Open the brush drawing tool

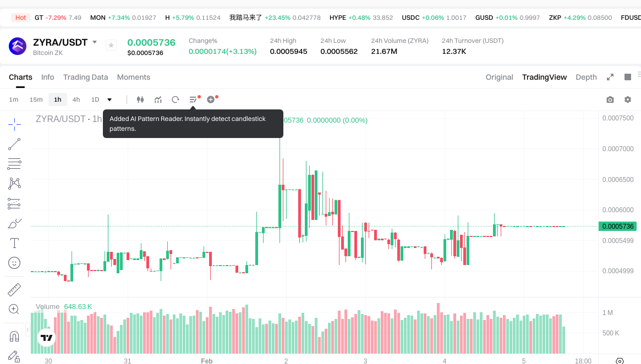click(x=14, y=223)
